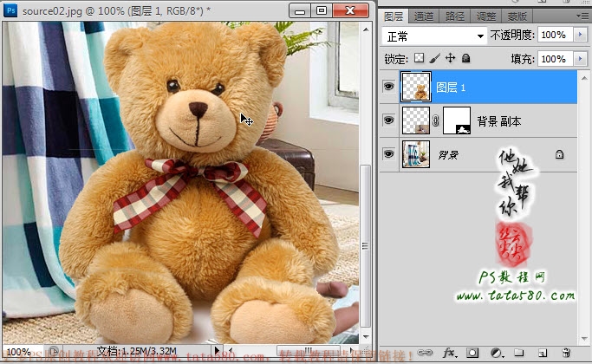Click status bar preview icon beside zoom field
The height and width of the screenshot is (364, 592).
point(54,351)
